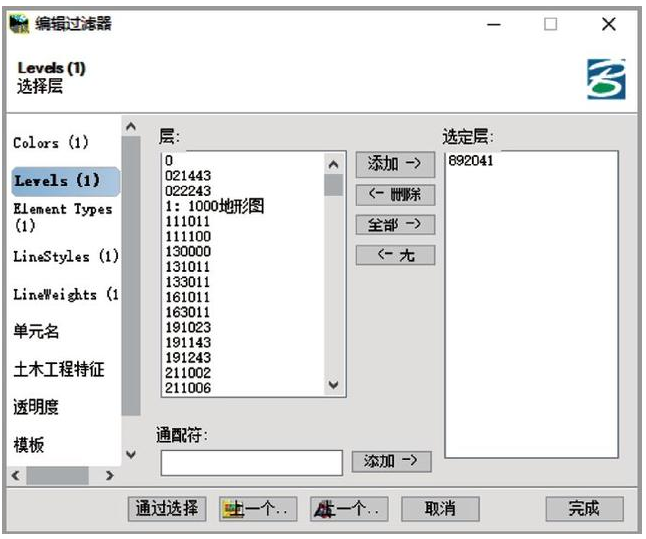Image resolution: width=646 pixels, height=539 pixels.
Task: Click the 取消 cancel button
Action: pyautogui.click(x=440, y=509)
